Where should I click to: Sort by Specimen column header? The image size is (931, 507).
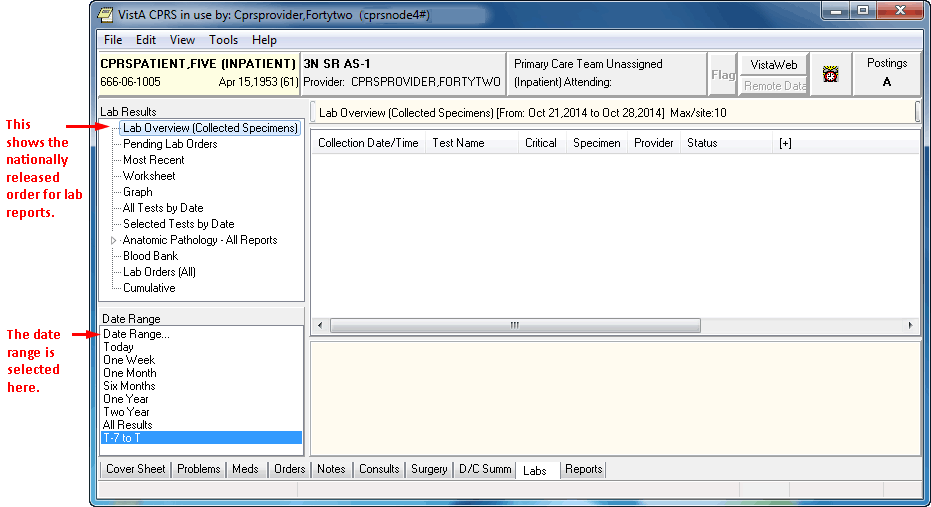[x=597, y=143]
